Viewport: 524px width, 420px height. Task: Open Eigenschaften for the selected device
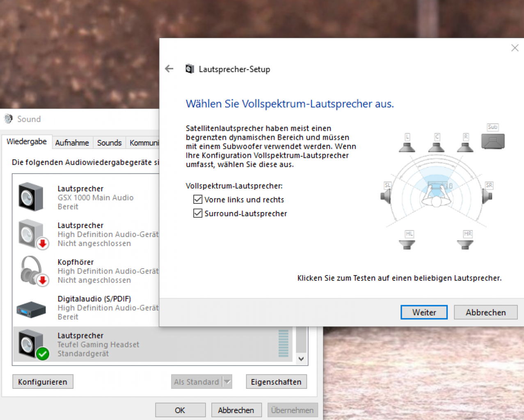point(276,382)
